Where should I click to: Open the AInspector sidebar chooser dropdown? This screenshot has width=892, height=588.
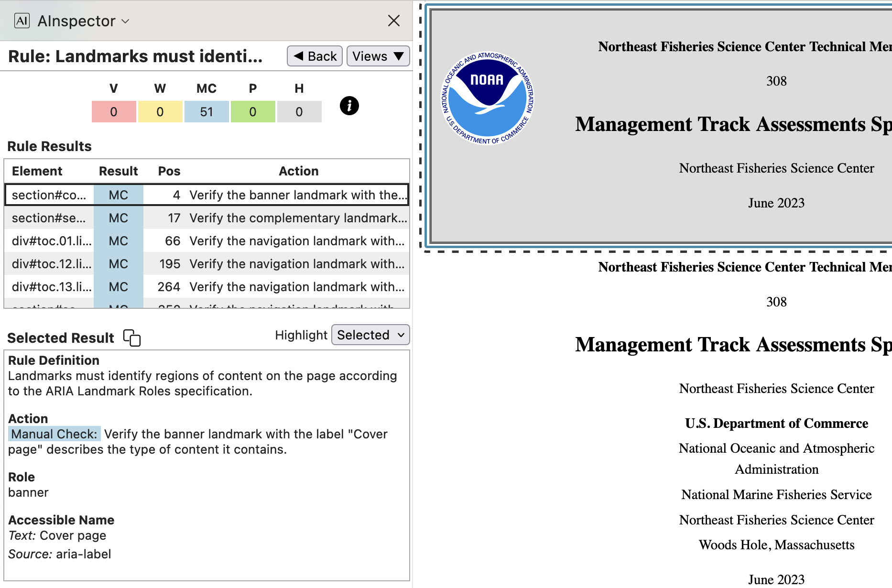pyautogui.click(x=125, y=21)
